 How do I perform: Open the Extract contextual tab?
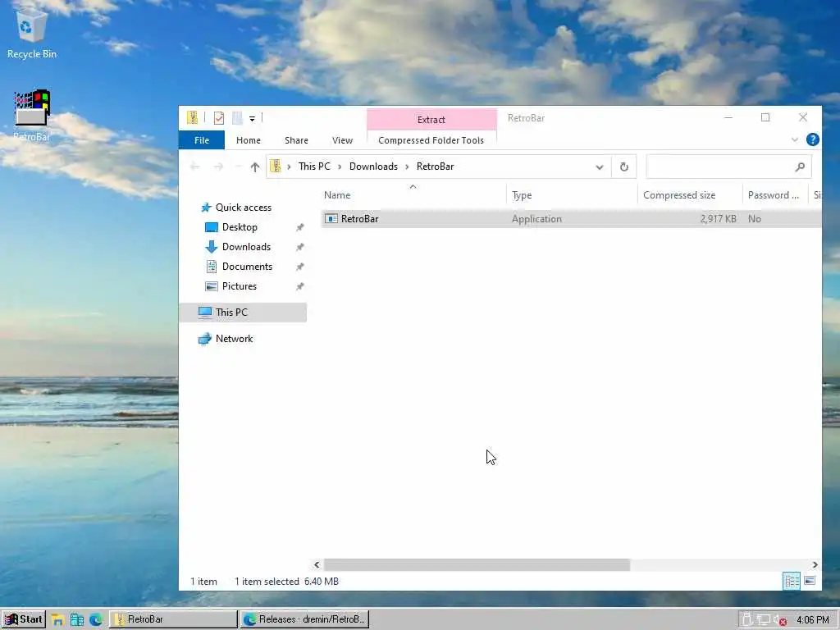(431, 120)
